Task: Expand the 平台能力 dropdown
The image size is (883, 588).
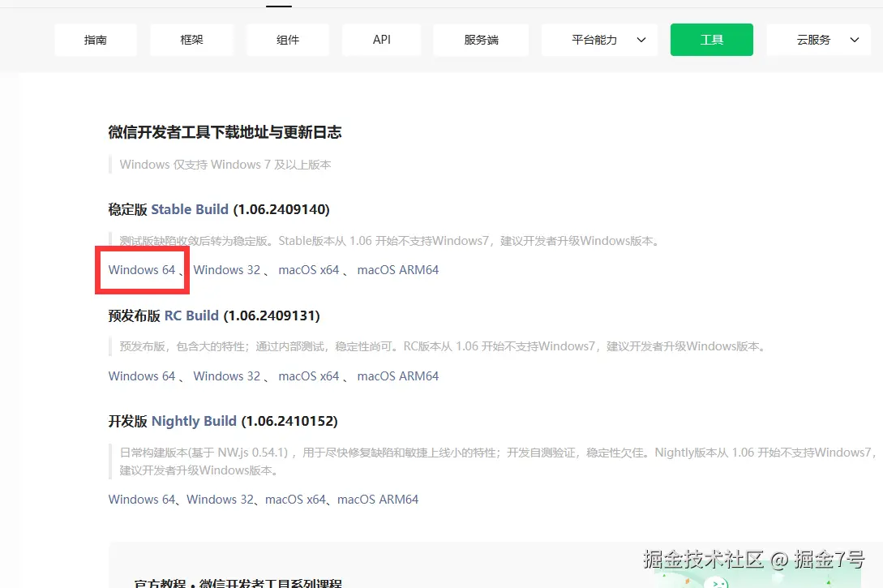Action: coord(599,40)
